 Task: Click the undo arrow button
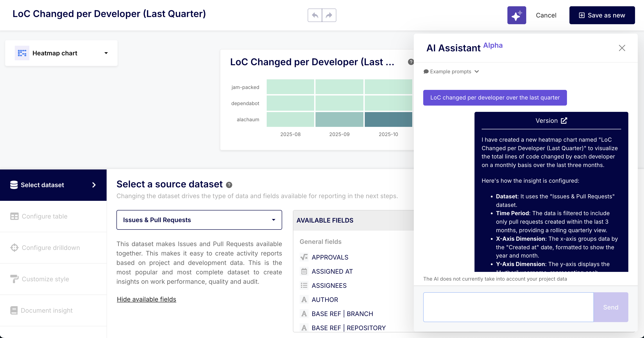(315, 15)
